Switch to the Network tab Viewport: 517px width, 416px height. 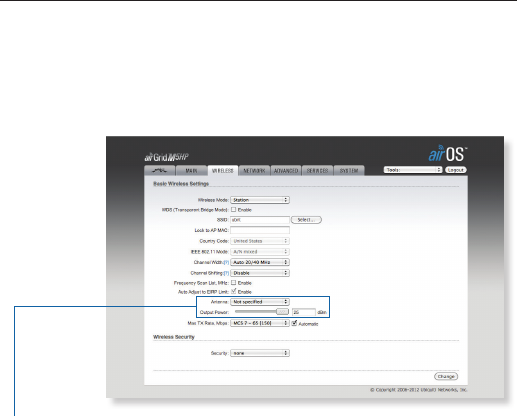[x=254, y=171]
